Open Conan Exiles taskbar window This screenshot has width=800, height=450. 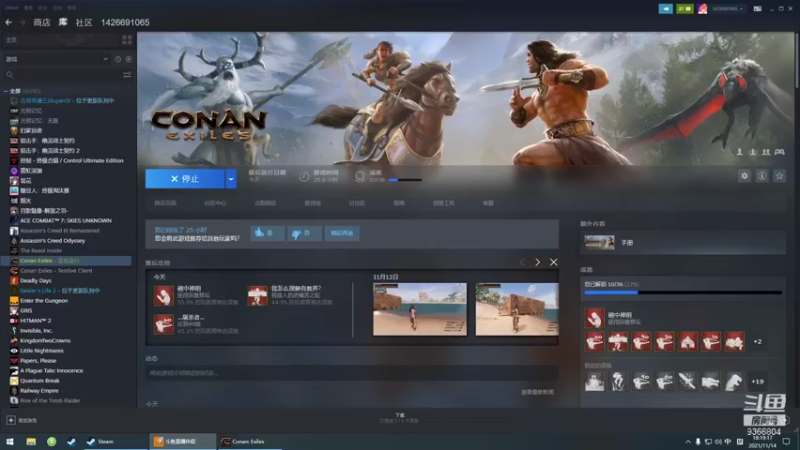249,441
